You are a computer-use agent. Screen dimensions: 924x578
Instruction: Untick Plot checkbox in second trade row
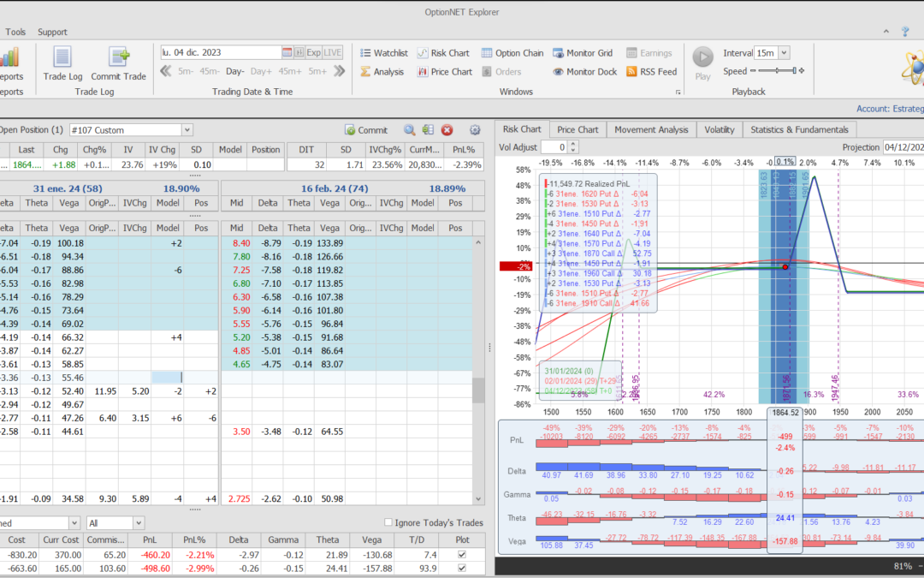click(x=463, y=569)
